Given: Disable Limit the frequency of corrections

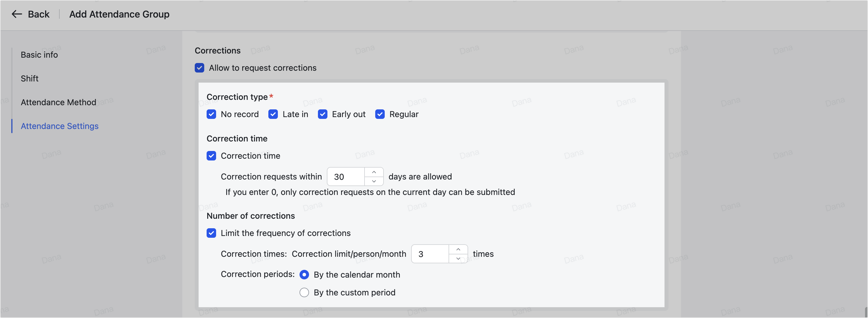Looking at the screenshot, I should click(211, 233).
